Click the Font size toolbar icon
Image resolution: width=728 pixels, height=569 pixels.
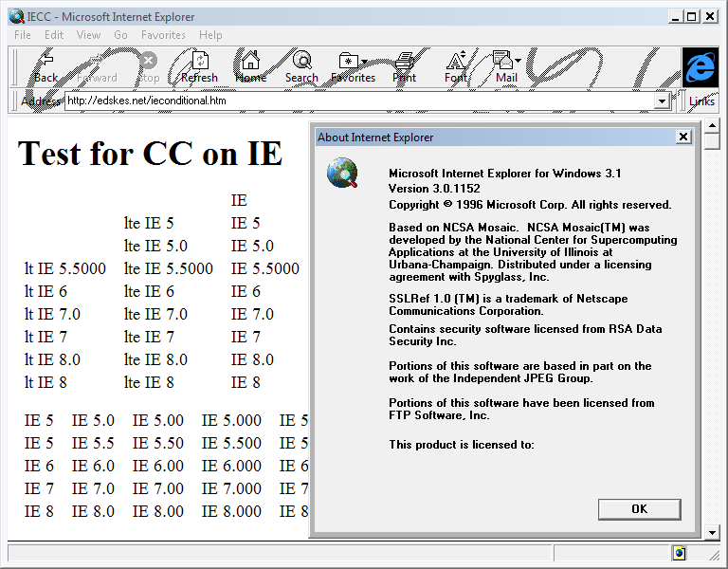click(x=456, y=66)
